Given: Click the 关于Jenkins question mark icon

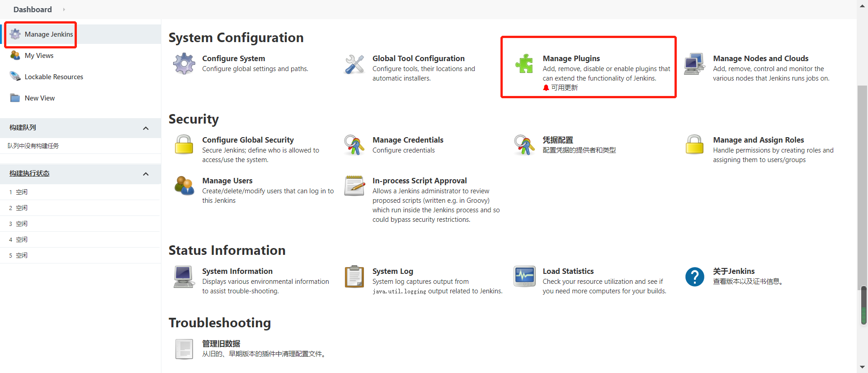Looking at the screenshot, I should point(695,277).
